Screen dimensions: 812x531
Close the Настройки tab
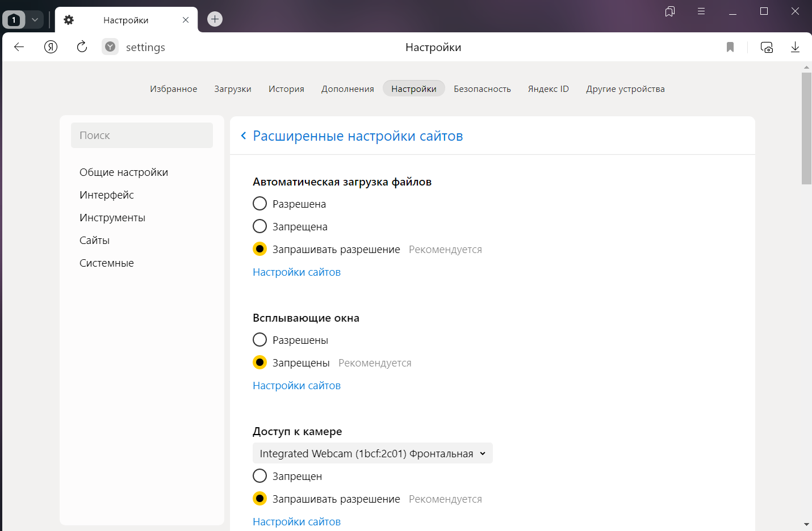(186, 20)
